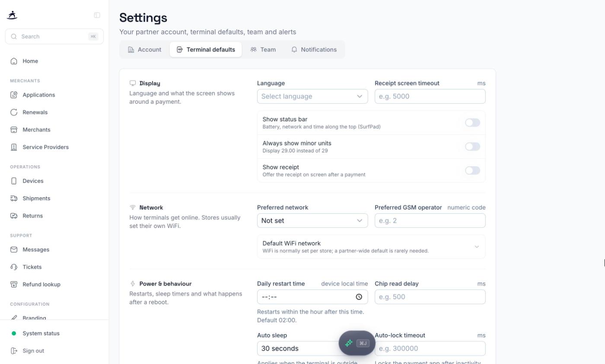Expand the Default WiFi network section

point(371,247)
